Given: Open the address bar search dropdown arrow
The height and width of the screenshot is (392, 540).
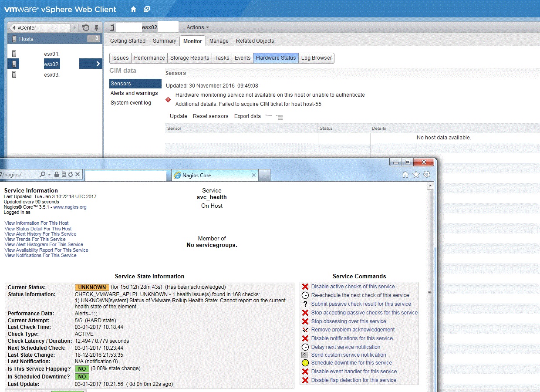Looking at the screenshot, I should tap(50, 175).
